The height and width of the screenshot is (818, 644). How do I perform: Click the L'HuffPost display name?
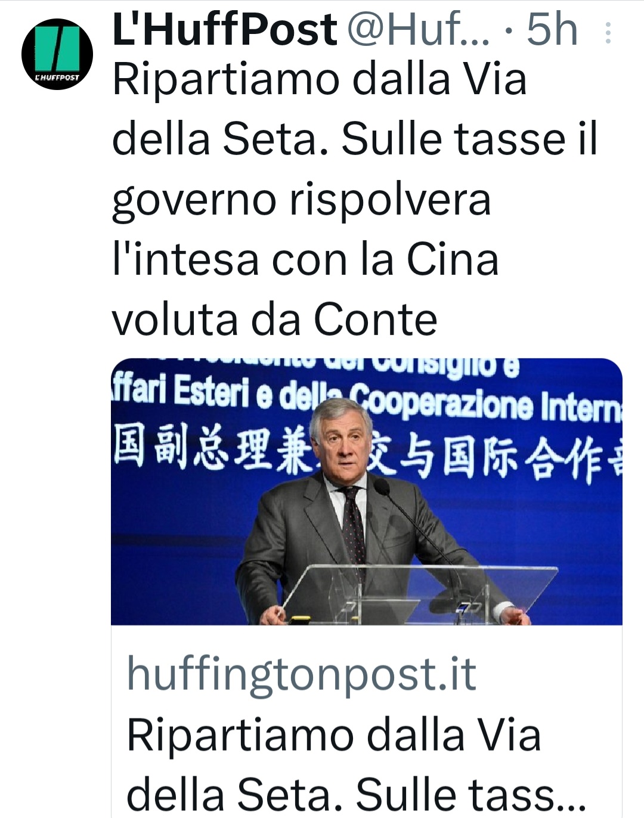(225, 29)
